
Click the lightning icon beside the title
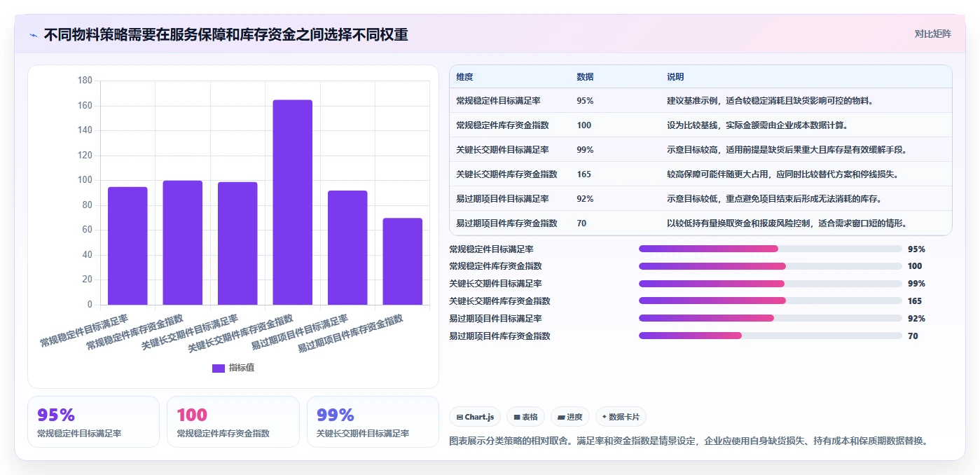[34, 35]
